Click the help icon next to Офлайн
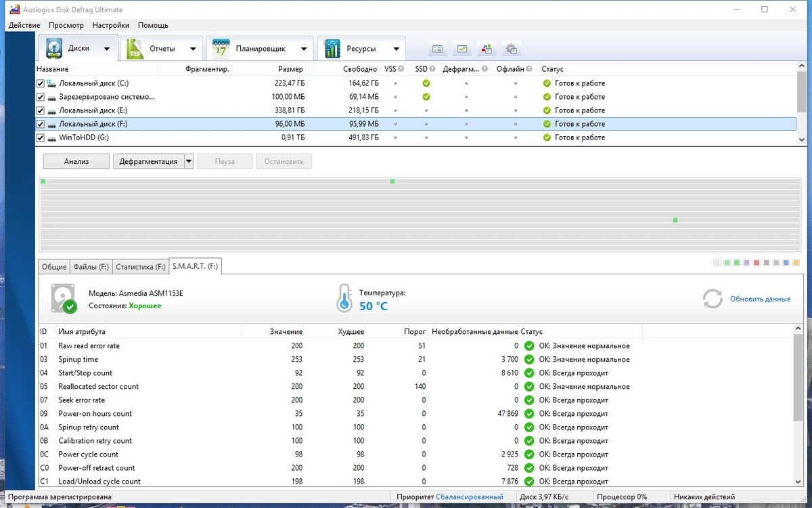The height and width of the screenshot is (508, 812). (x=529, y=69)
